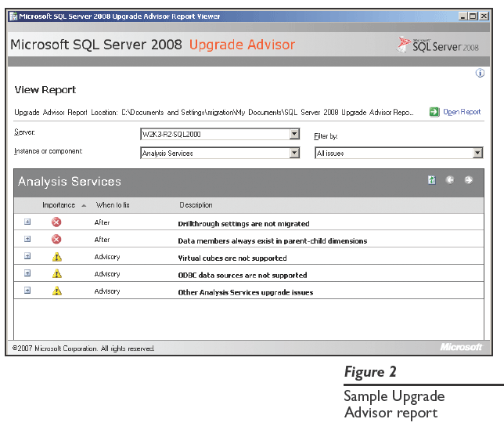This screenshot has width=504, height=437.
Task: Expand the Data members always exist row
Action: pyautogui.click(x=27, y=239)
